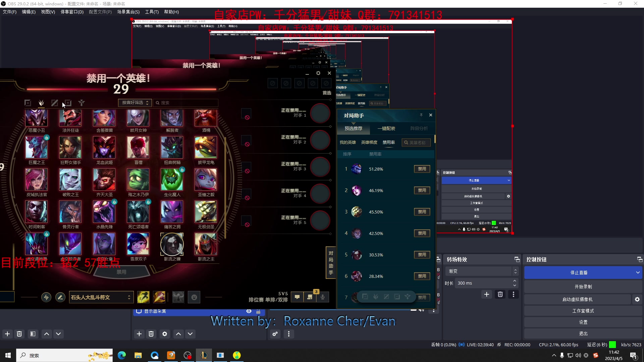Ban the champion with 46.19% ban rate
Viewport: 644px width, 362px height.
point(422,190)
